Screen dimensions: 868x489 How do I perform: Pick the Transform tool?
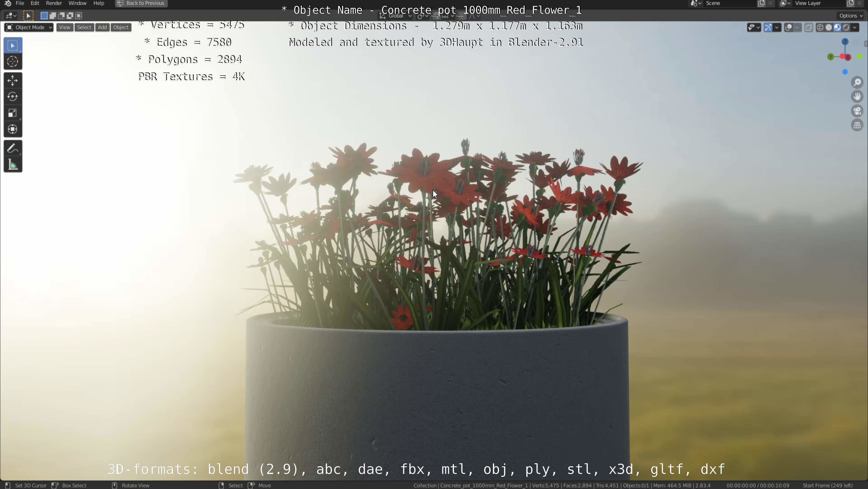point(13,129)
